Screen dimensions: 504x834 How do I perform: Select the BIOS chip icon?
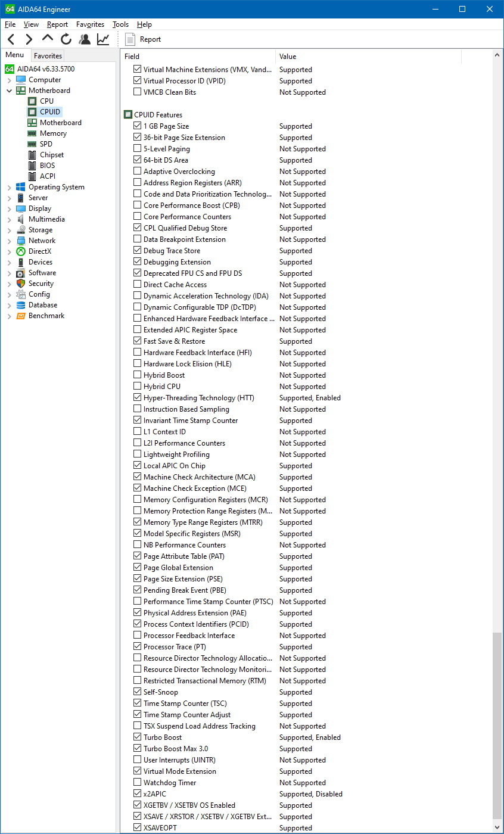coord(32,166)
